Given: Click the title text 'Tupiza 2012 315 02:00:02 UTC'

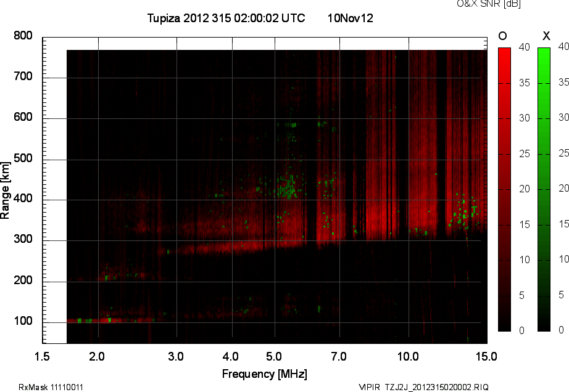Looking at the screenshot, I should click(226, 18).
